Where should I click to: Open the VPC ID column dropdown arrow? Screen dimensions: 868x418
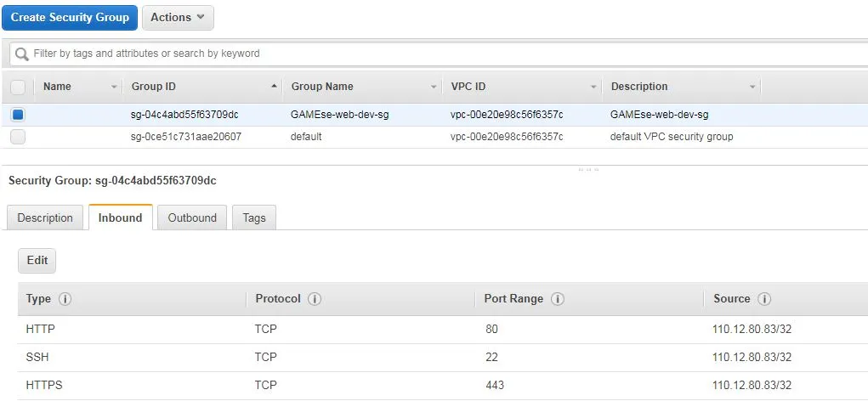(593, 87)
